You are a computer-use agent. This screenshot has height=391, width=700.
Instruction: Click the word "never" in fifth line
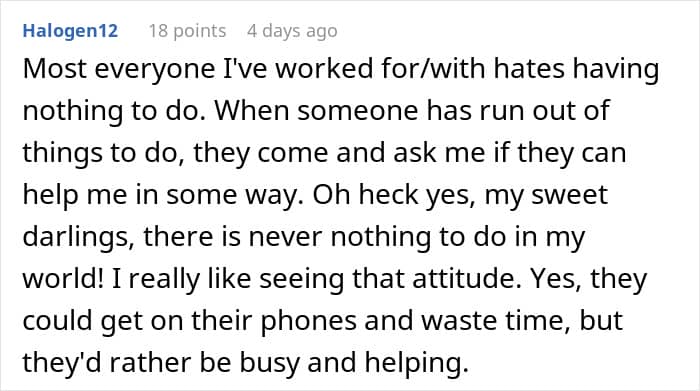point(285,237)
